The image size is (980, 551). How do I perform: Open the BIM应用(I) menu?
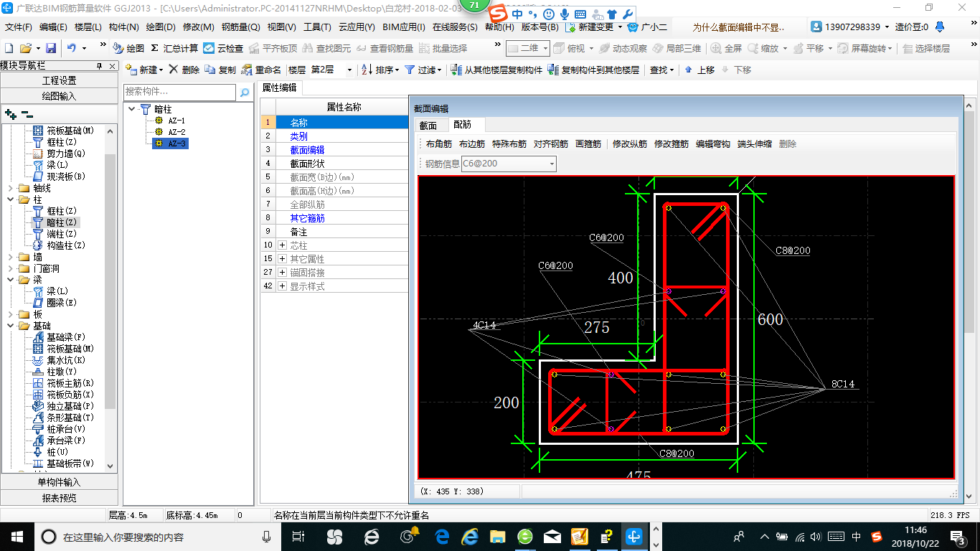click(404, 27)
